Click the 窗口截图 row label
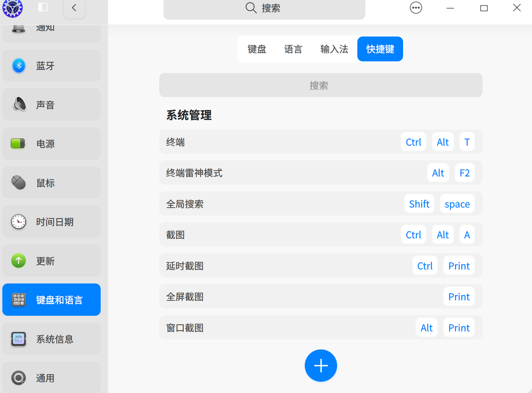Viewport: 532px width, 393px height. click(185, 328)
